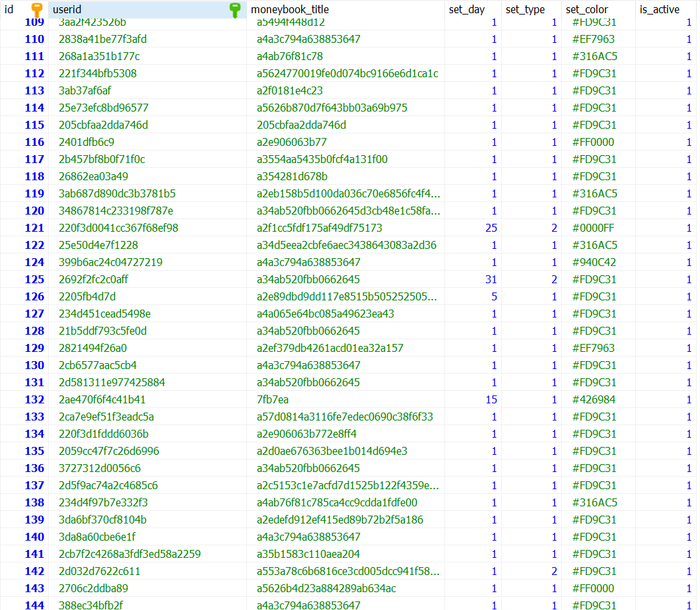
Task: Sort by the is_active column header
Action: point(659,10)
